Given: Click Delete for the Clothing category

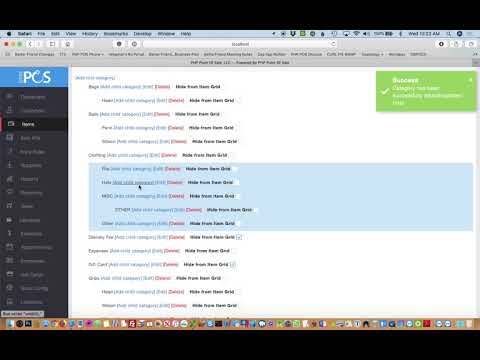Looking at the screenshot, I should click(x=169, y=155).
